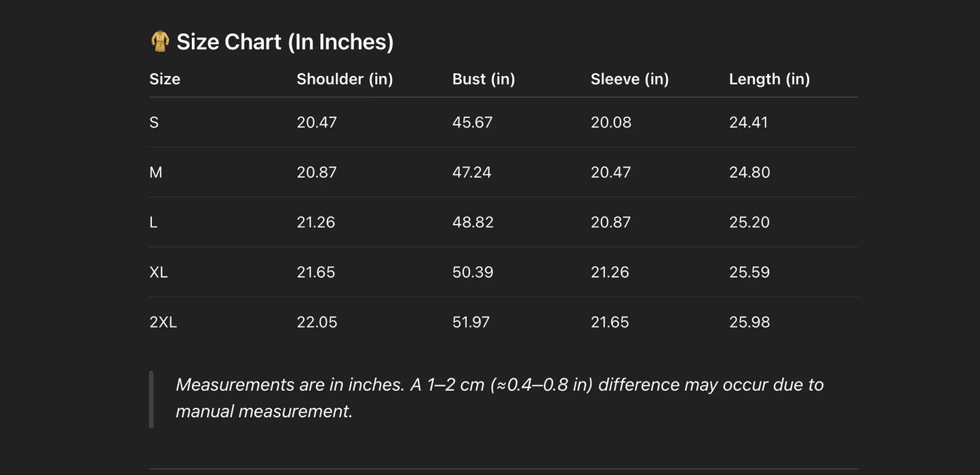980x475 pixels.
Task: Click shoulder value 20.47 for size S
Action: pyautogui.click(x=317, y=123)
